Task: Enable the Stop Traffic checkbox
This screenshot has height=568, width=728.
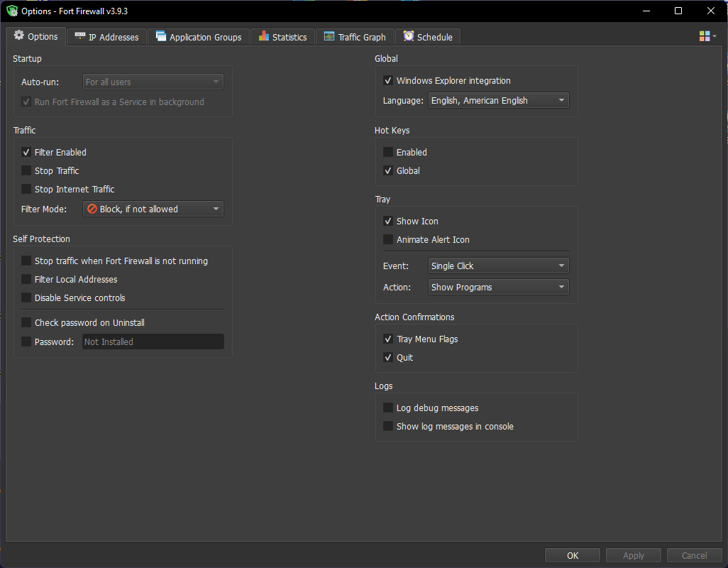Action: [26, 171]
